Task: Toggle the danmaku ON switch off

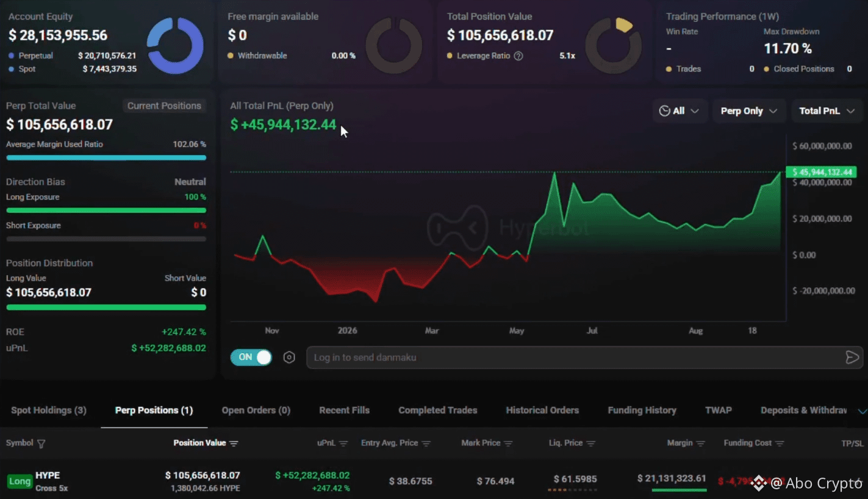Action: (x=251, y=357)
